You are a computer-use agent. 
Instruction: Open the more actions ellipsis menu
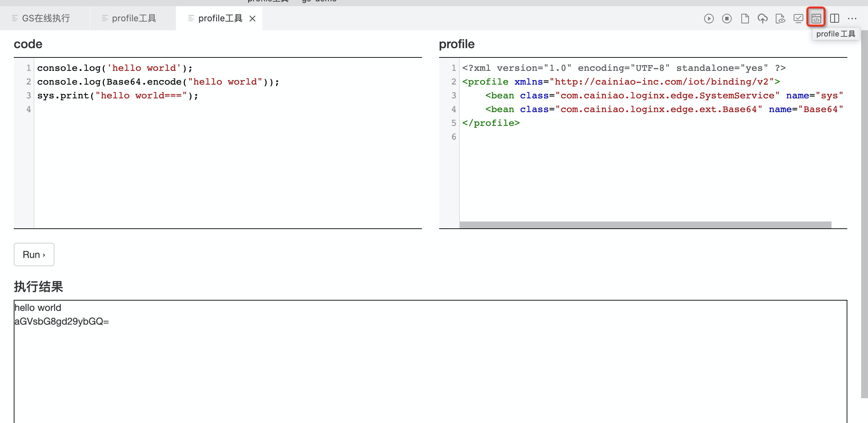(x=852, y=19)
